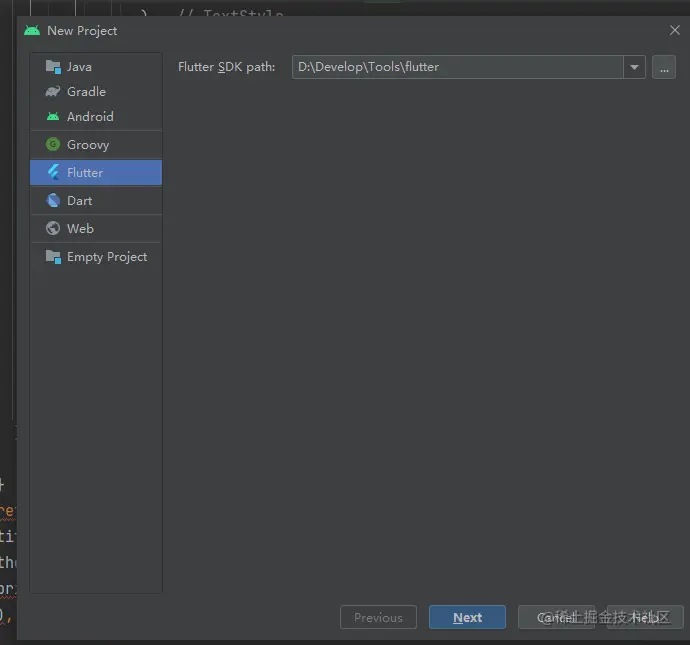Click the Empty Project folder icon

coord(53,257)
